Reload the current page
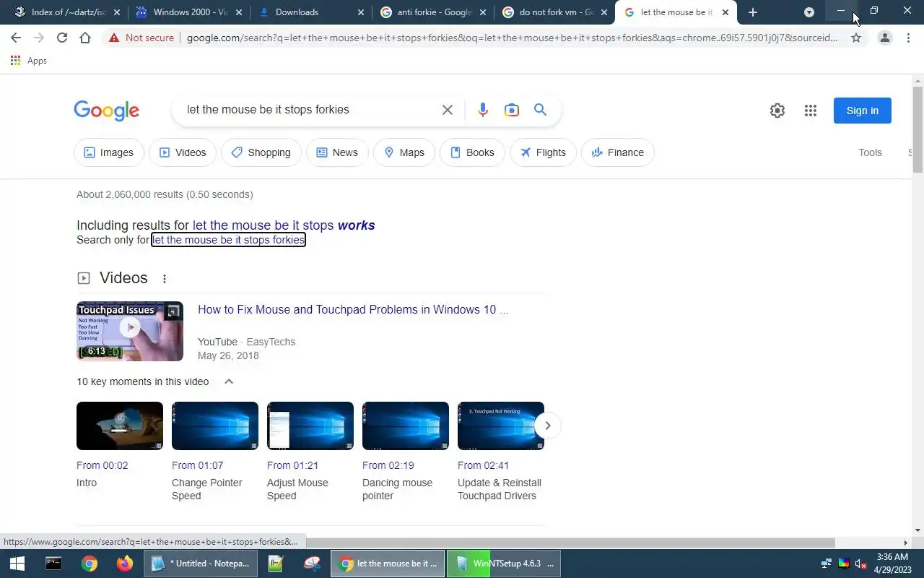Viewport: 924px width, 578px height. point(62,38)
